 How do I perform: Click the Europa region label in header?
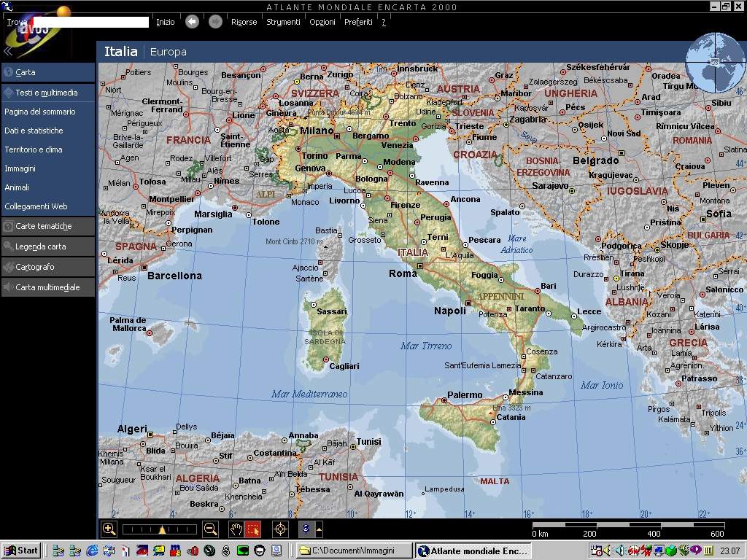[x=169, y=52]
